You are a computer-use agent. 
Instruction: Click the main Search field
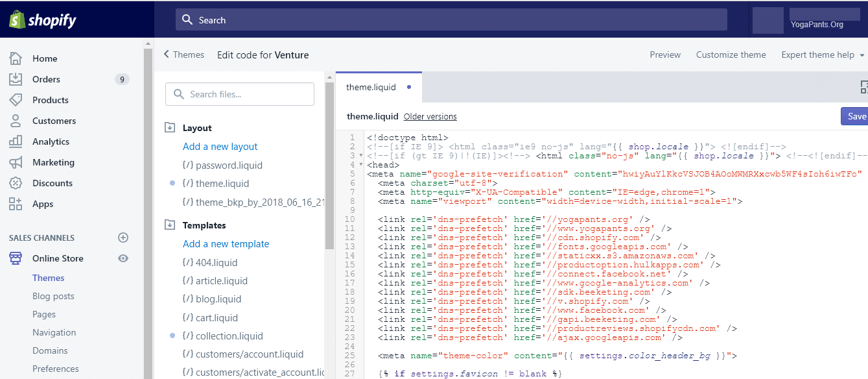pyautogui.click(x=451, y=20)
